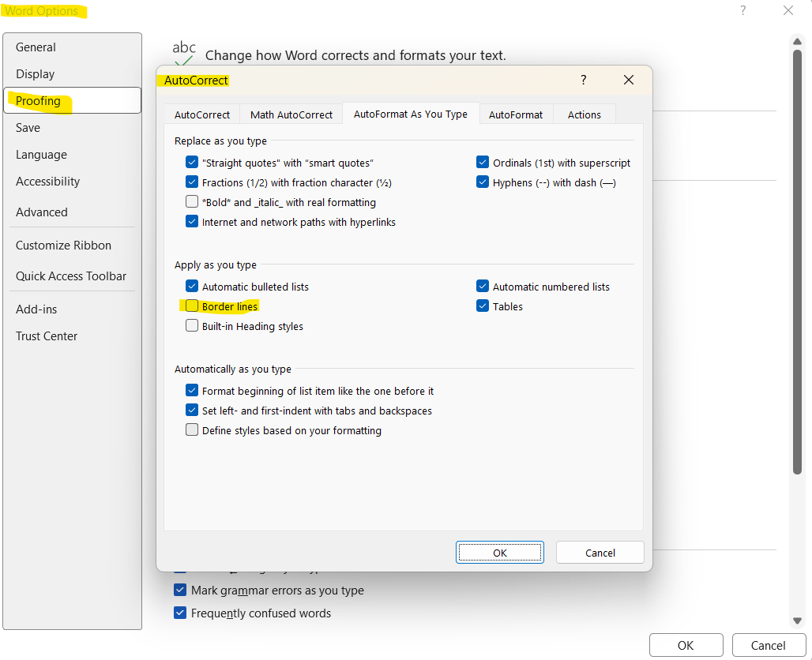Enable Built-in Heading styles
Image resolution: width=812 pixels, height=660 pixels.
coord(192,325)
